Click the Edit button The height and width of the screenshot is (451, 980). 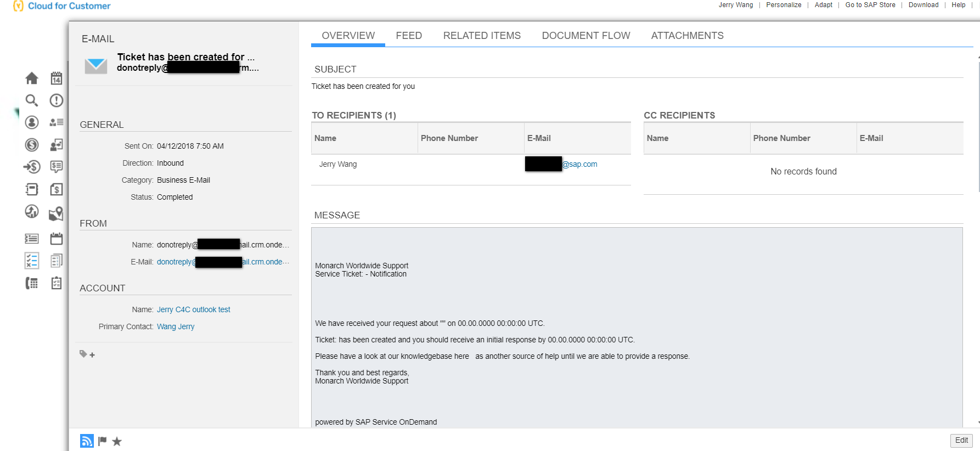click(961, 441)
